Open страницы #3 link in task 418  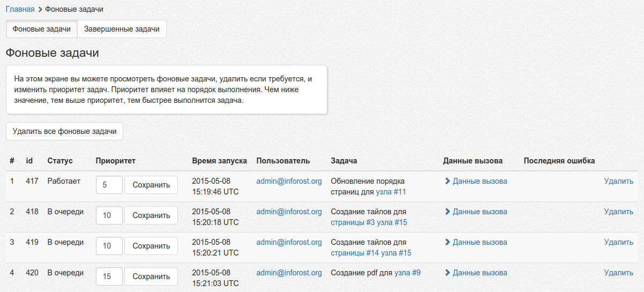353,222
